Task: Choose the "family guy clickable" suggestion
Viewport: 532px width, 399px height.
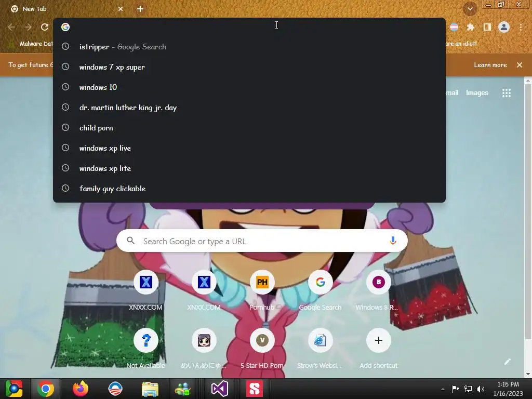Action: pos(249,189)
